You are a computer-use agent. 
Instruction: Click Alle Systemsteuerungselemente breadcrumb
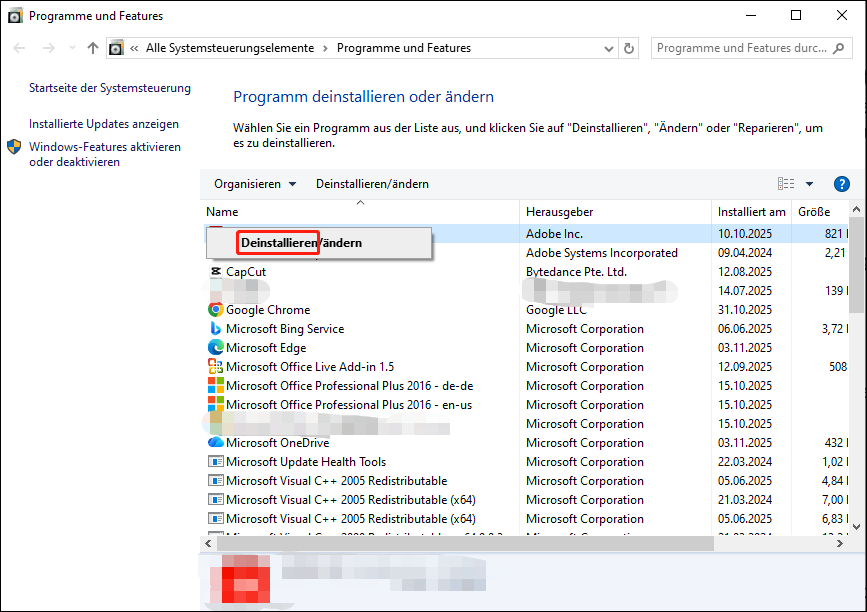click(x=230, y=48)
